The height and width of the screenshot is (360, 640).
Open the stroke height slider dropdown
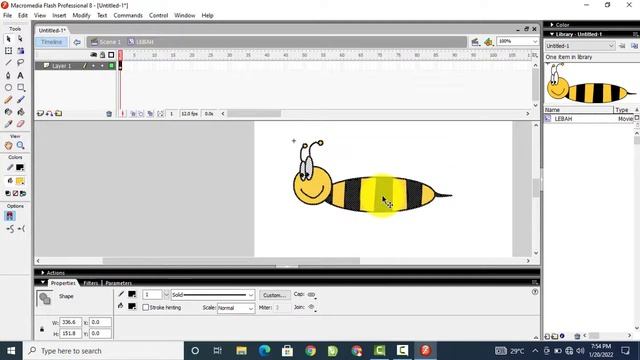tap(166, 295)
